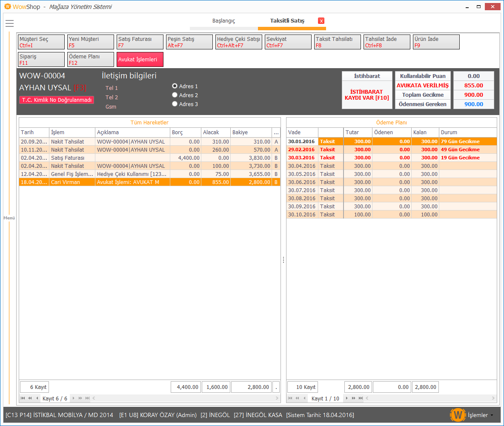
Task: Select the Adres 1 radio button
Action: coord(175,86)
